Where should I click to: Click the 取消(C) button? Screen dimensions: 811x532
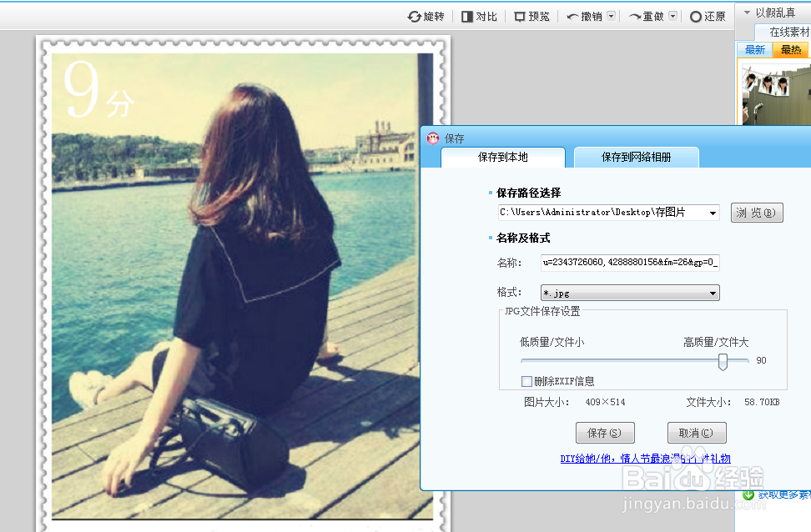tap(696, 433)
